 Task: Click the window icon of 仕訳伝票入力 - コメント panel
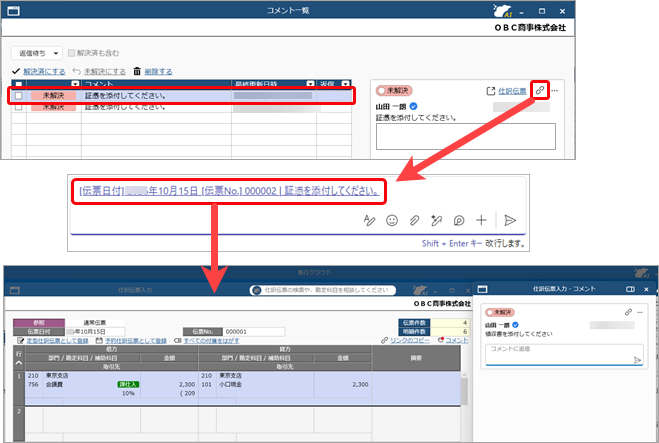click(482, 289)
